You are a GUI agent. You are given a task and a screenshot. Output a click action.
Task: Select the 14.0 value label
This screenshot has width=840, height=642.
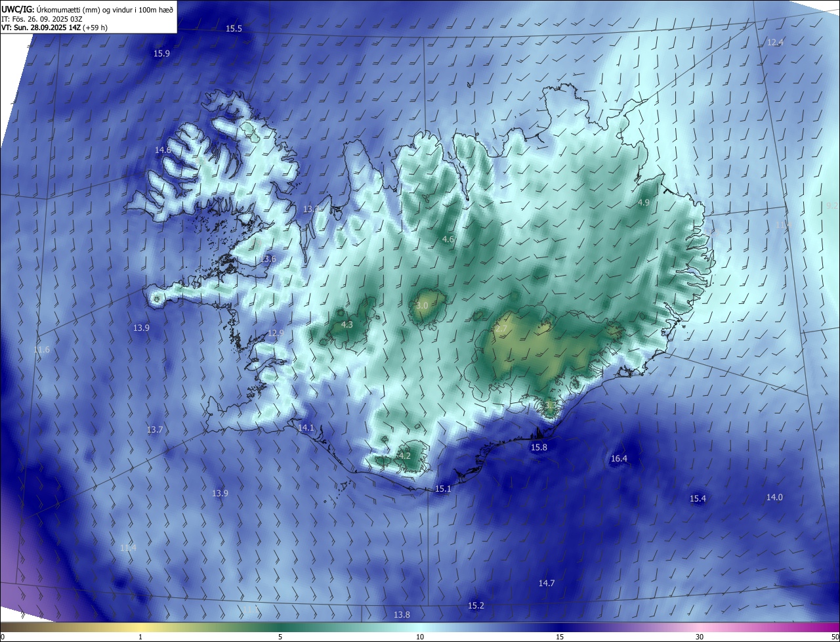774,498
